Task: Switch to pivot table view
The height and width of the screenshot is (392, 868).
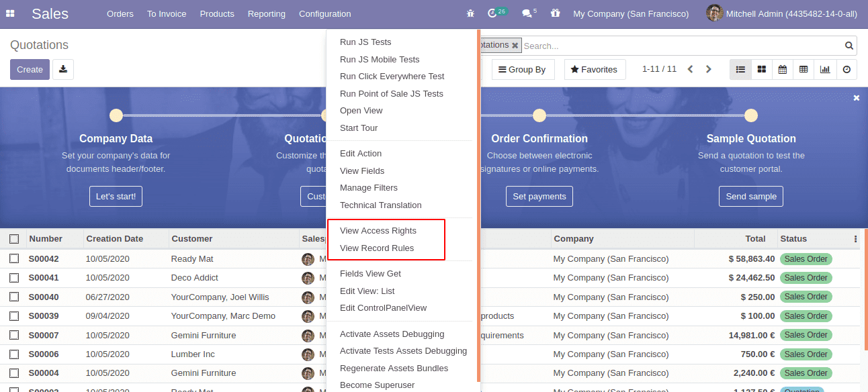Action: click(804, 69)
